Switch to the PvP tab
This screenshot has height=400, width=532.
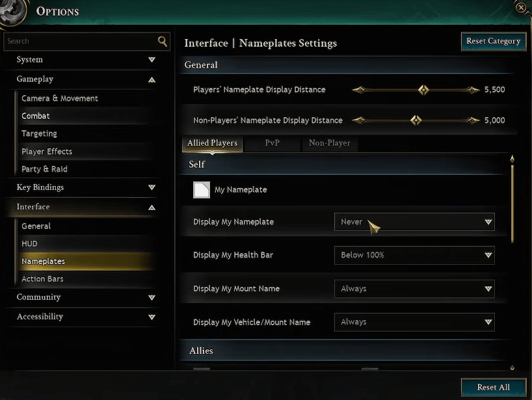pyautogui.click(x=273, y=143)
